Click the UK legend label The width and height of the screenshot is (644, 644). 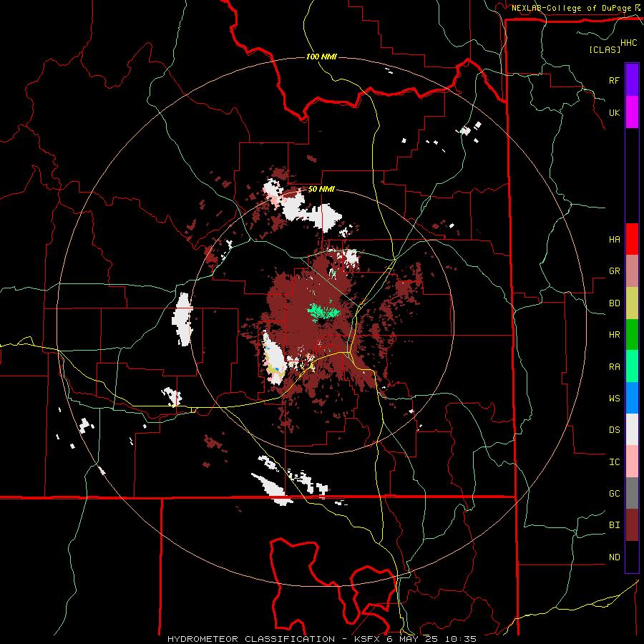tap(614, 112)
